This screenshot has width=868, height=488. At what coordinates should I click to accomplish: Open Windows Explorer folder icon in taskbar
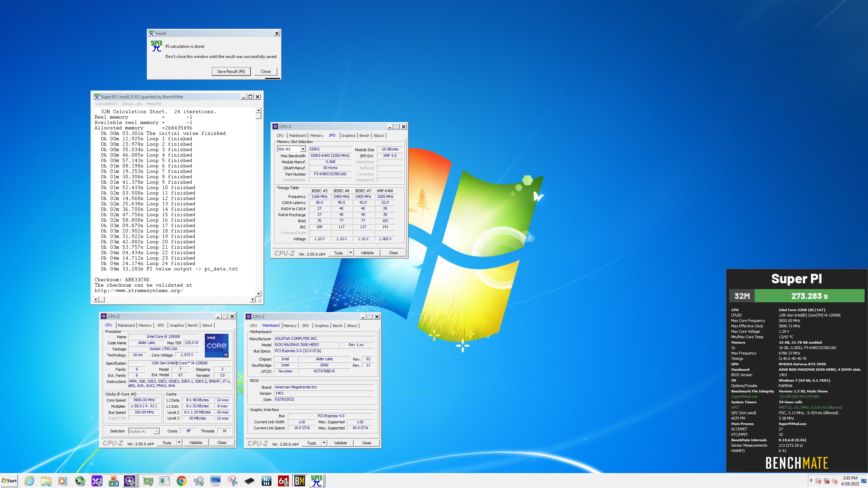46,481
